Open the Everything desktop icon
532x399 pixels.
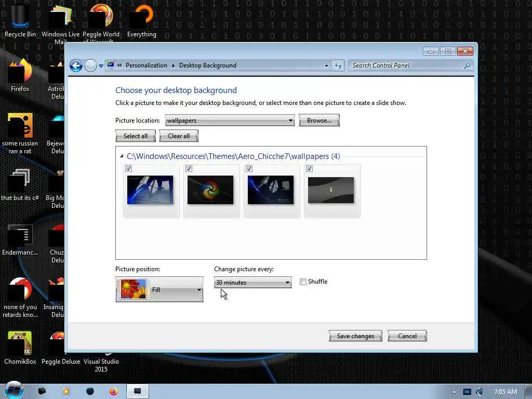pos(141,20)
